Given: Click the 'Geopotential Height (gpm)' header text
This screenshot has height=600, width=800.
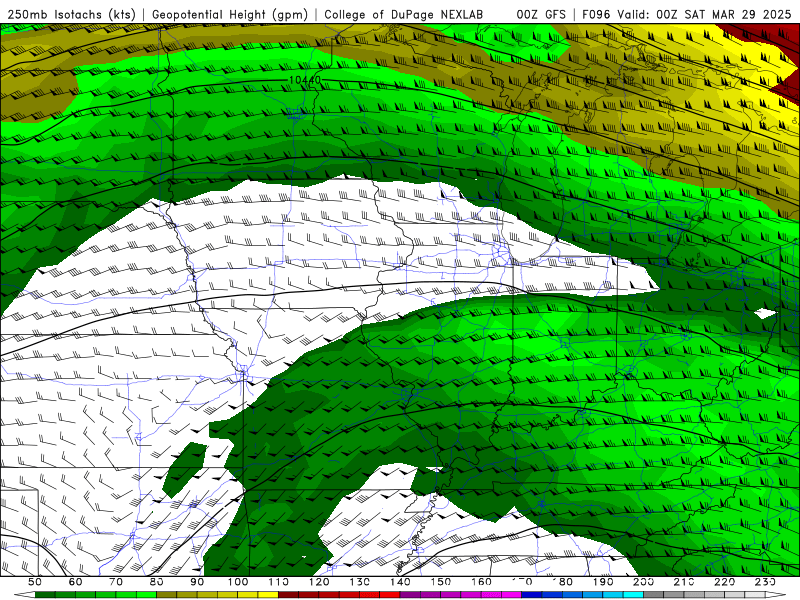Looking at the screenshot, I should (x=230, y=14).
